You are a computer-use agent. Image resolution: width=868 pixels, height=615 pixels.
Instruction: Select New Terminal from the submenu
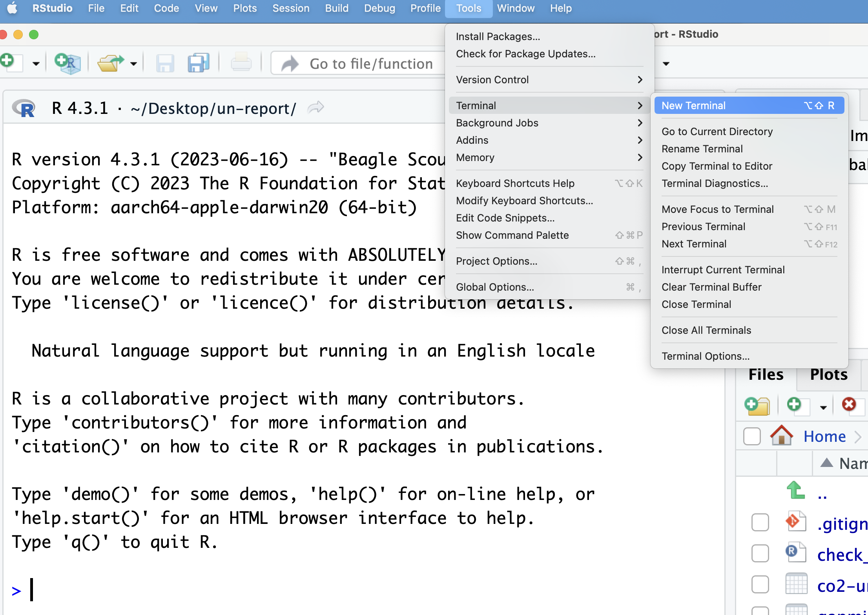click(749, 106)
